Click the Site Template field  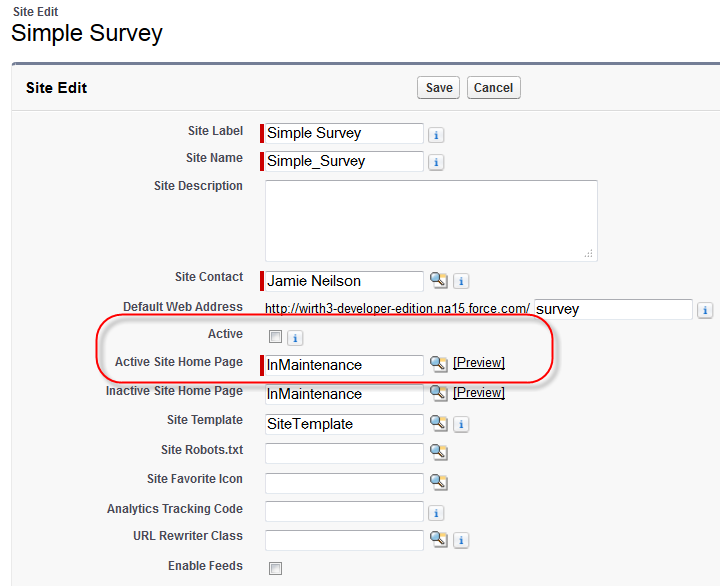click(344, 424)
